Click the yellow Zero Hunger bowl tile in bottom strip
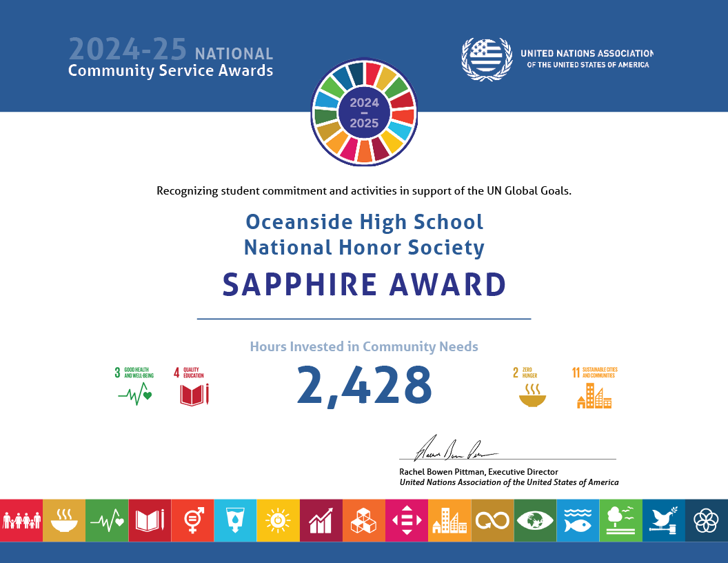The height and width of the screenshot is (563, 728). [x=64, y=520]
